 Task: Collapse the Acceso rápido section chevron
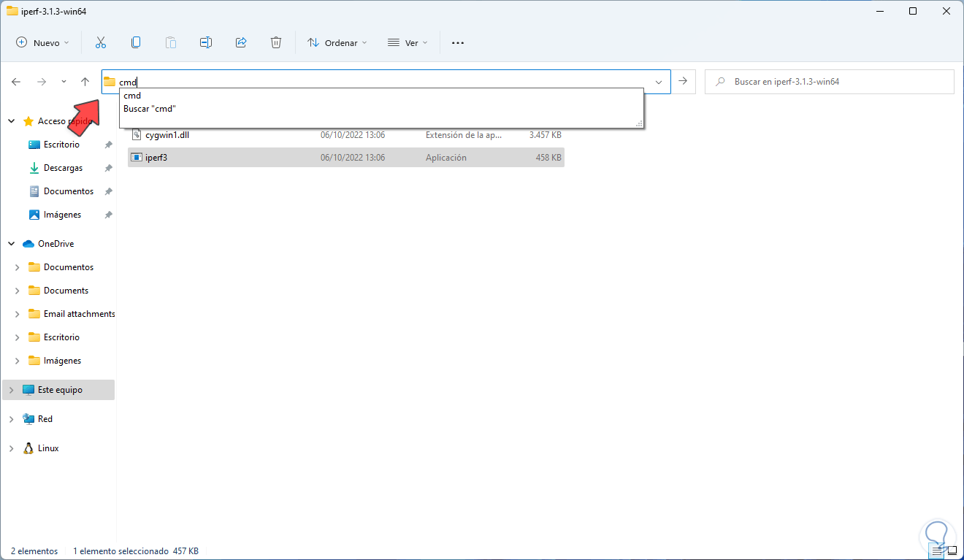(x=11, y=121)
